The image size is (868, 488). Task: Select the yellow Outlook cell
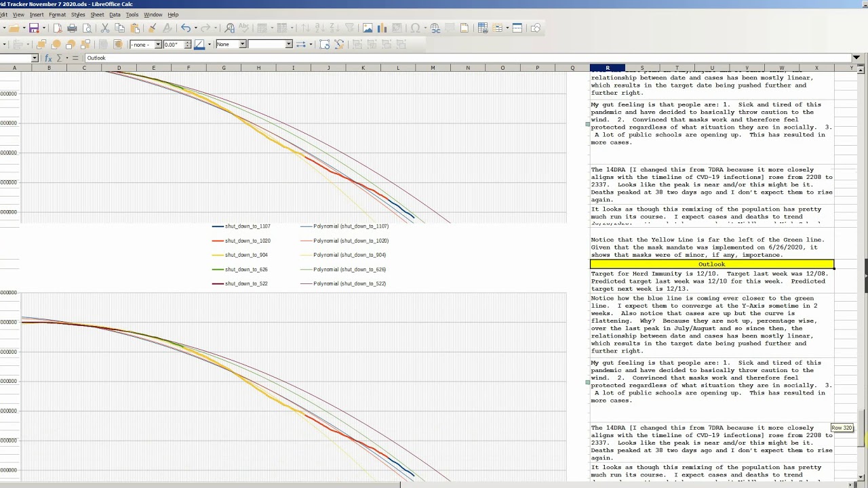click(x=711, y=264)
